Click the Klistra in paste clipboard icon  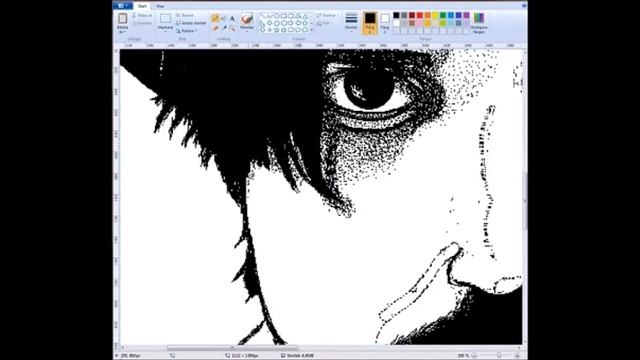[x=122, y=18]
